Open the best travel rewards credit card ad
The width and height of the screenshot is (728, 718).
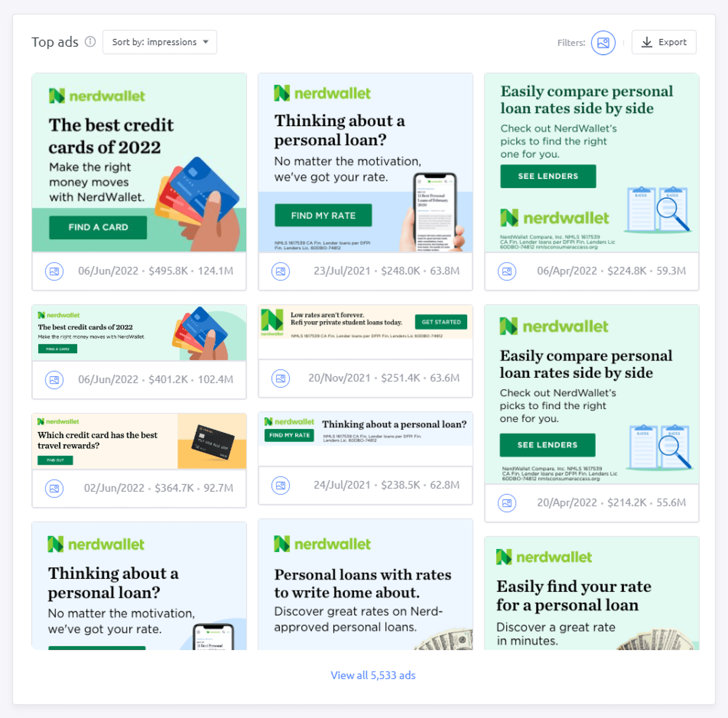(139, 441)
